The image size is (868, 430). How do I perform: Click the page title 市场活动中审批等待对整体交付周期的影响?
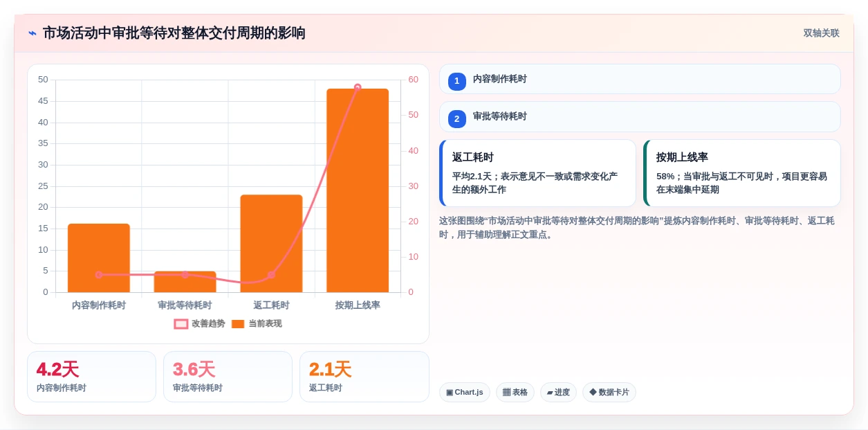174,33
